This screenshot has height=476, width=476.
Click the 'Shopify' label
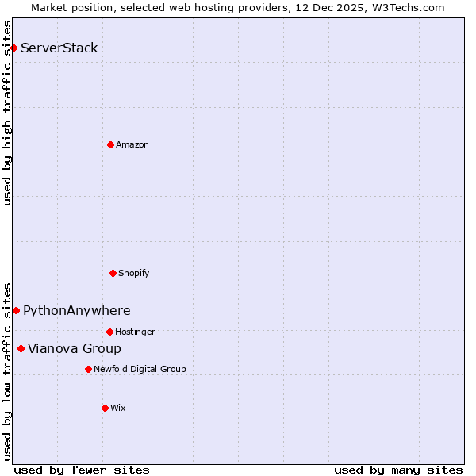(134, 273)
